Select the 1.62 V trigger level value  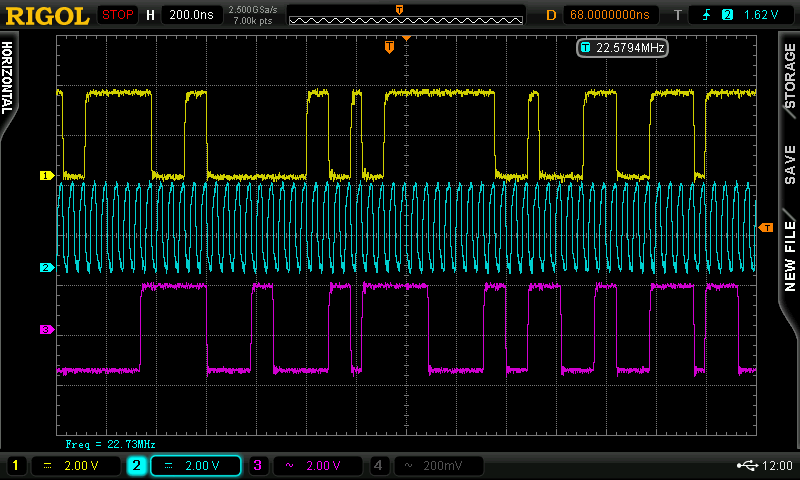761,15
